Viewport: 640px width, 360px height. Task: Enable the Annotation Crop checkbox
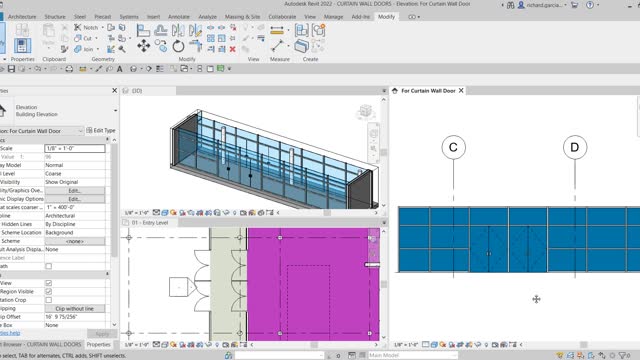pos(49,300)
